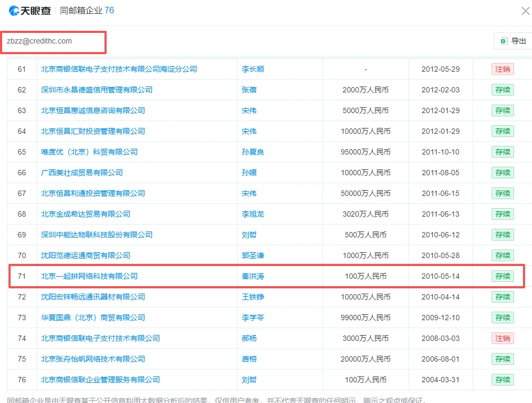Image resolution: width=532 pixels, height=403 pixels.
Task: Open 北京商银信联企业管理服务有限公司 link
Action: [100, 380]
